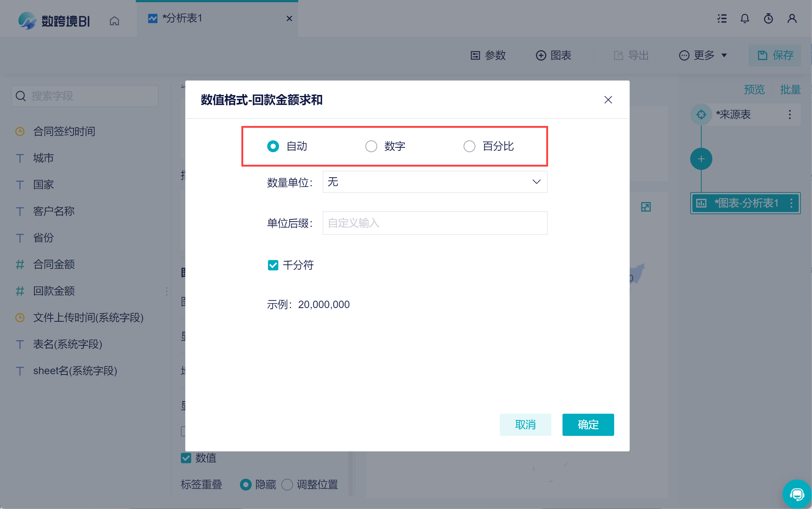This screenshot has height=509, width=812.
Task: Confirm with the 确定 button
Action: pos(588,424)
